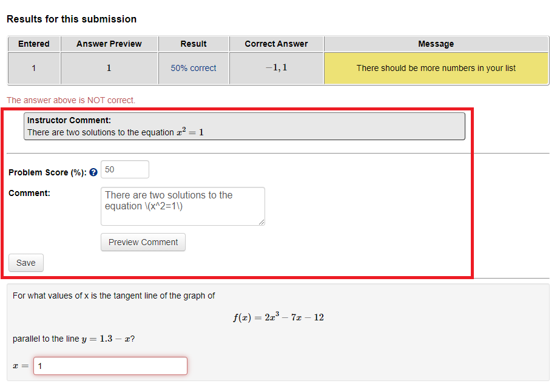Select the Entered column header
The image size is (560, 392).
[x=34, y=44]
